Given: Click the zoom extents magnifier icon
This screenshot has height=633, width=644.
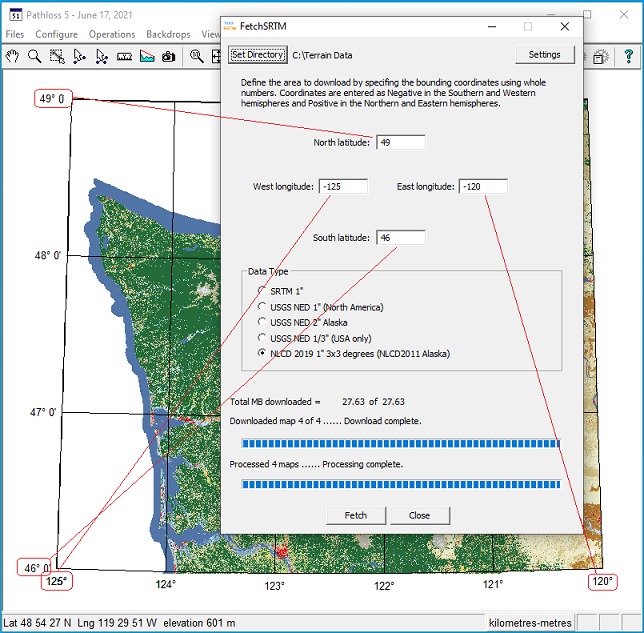Looking at the screenshot, I should [x=197, y=56].
